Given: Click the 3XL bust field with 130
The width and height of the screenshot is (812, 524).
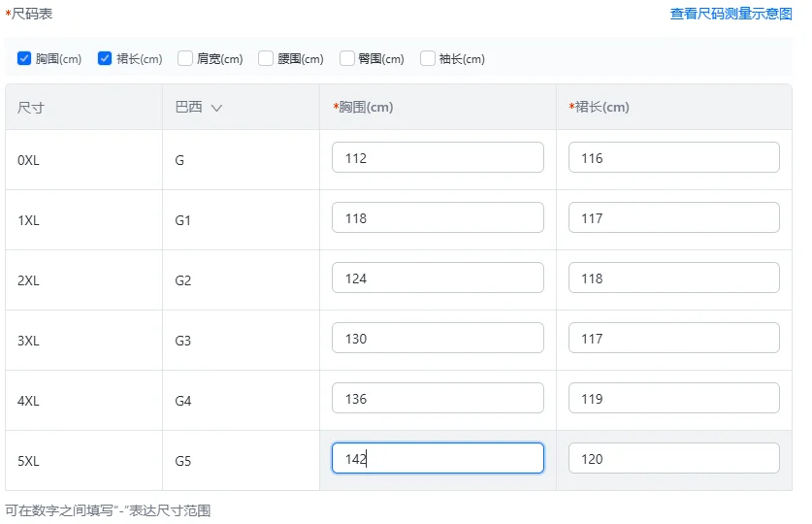Looking at the screenshot, I should pyautogui.click(x=438, y=339).
